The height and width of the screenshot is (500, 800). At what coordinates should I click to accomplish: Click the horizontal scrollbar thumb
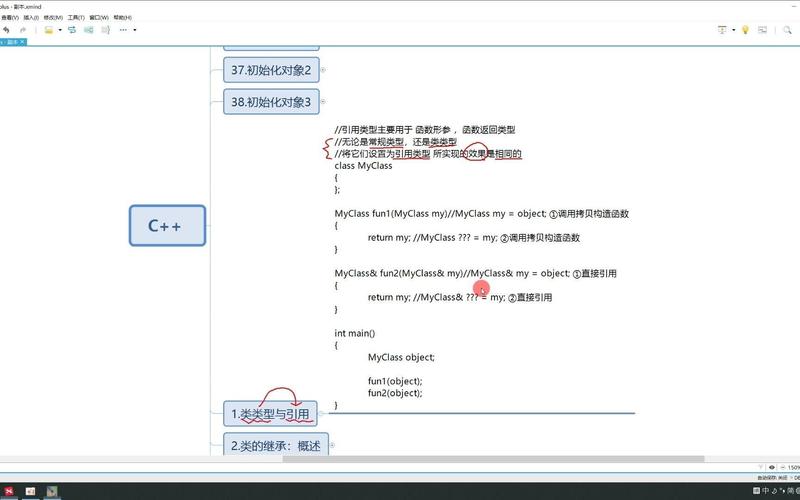493,459
